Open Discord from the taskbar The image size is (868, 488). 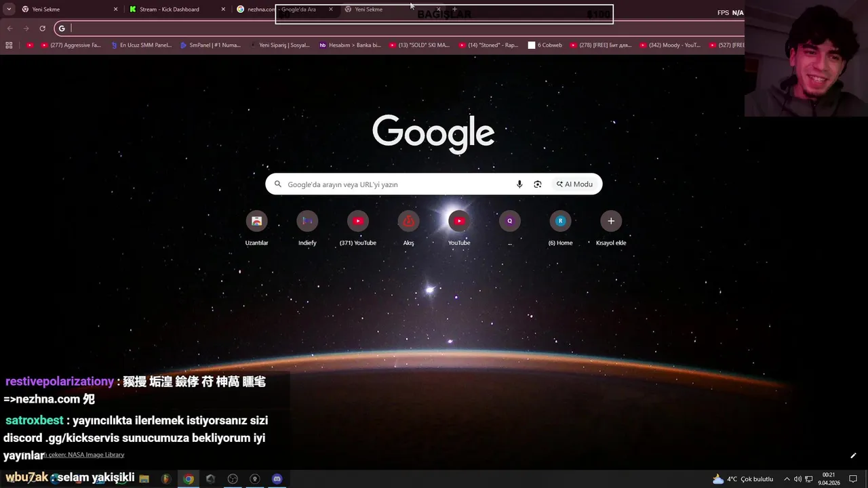(277, 479)
